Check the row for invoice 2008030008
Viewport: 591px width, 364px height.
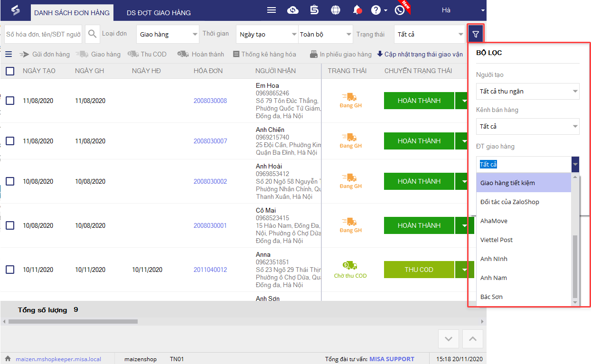[10, 101]
